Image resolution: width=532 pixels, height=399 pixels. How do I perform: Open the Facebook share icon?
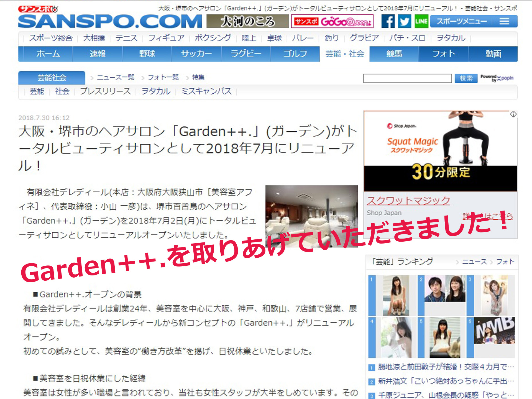click(x=388, y=21)
